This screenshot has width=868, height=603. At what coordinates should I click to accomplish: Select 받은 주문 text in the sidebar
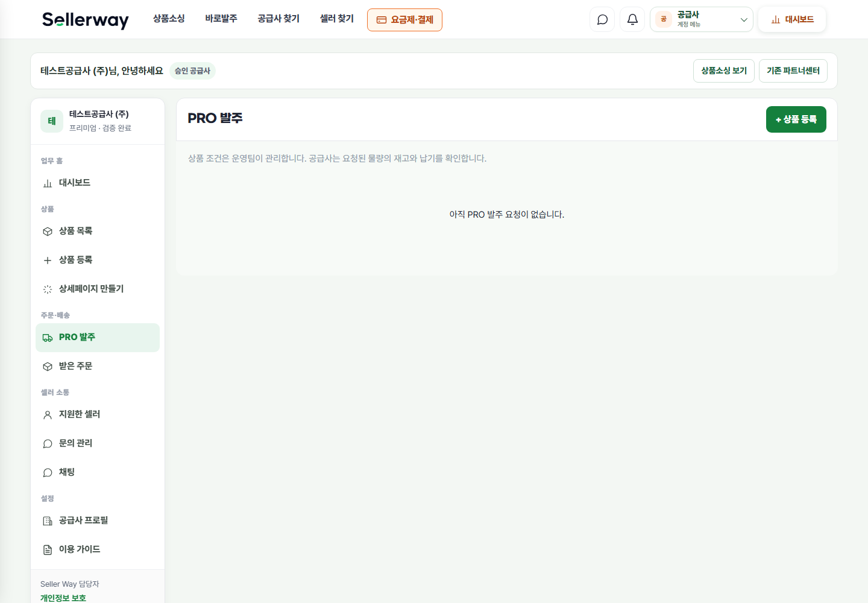point(75,366)
